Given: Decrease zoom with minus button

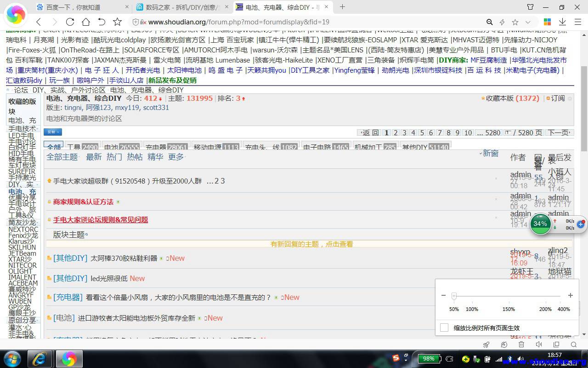Looking at the screenshot, I should tap(443, 295).
